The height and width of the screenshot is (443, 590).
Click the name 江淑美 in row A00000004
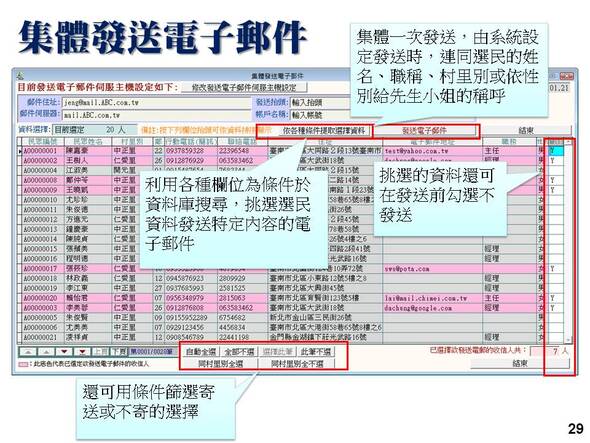tap(77, 171)
